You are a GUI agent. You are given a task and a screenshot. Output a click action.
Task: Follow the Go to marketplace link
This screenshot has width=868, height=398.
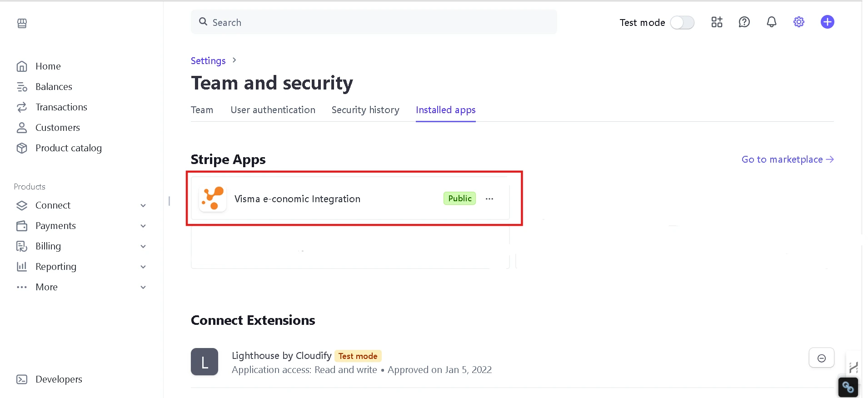(788, 159)
